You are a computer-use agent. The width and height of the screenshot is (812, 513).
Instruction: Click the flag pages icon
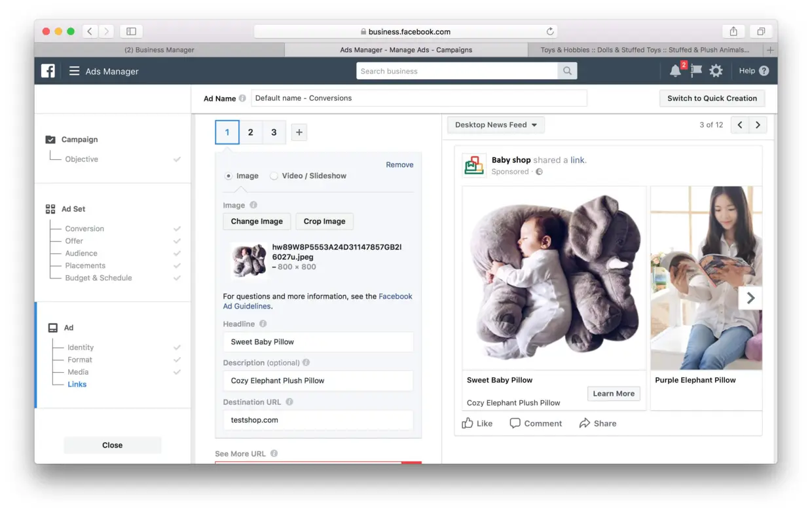click(x=695, y=71)
